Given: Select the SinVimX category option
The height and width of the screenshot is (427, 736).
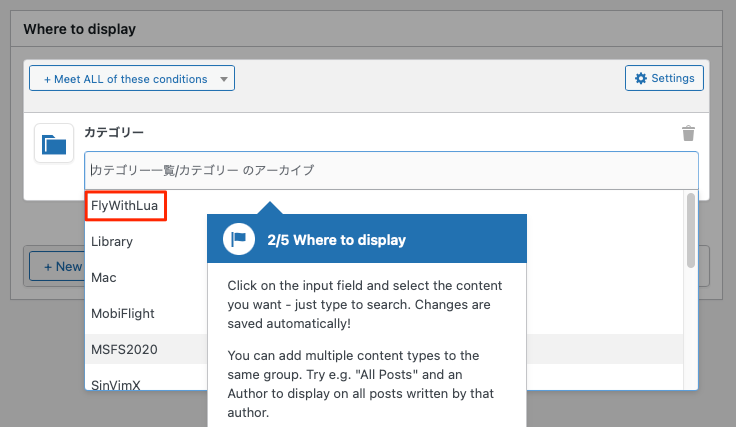Looking at the screenshot, I should coord(115,385).
